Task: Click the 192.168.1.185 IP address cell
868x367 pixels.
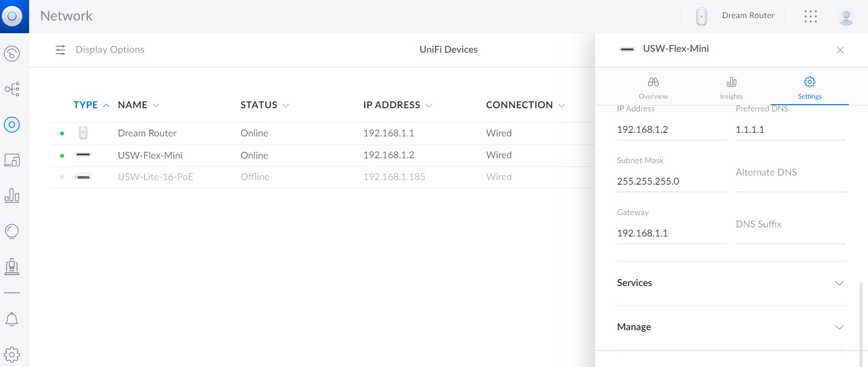Action: tap(394, 177)
